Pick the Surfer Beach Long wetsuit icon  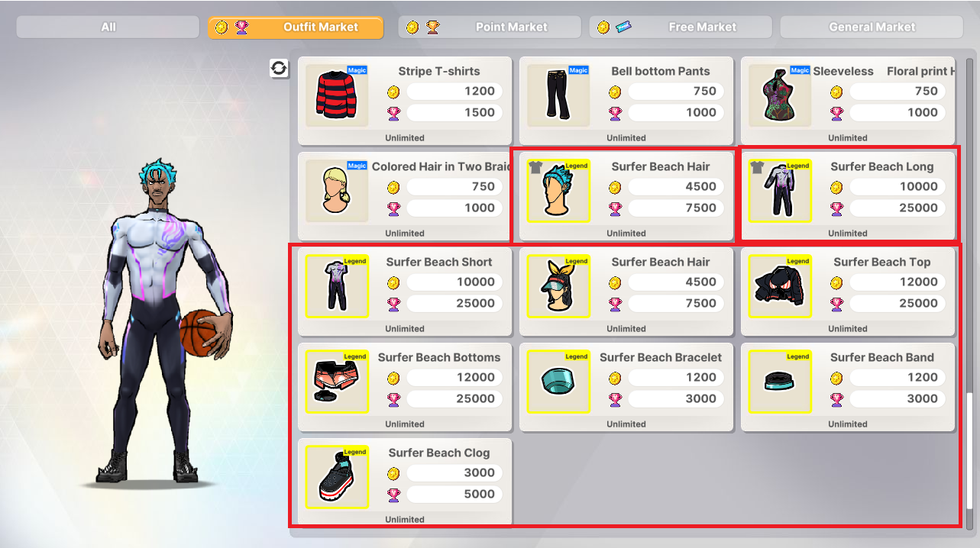tap(780, 191)
